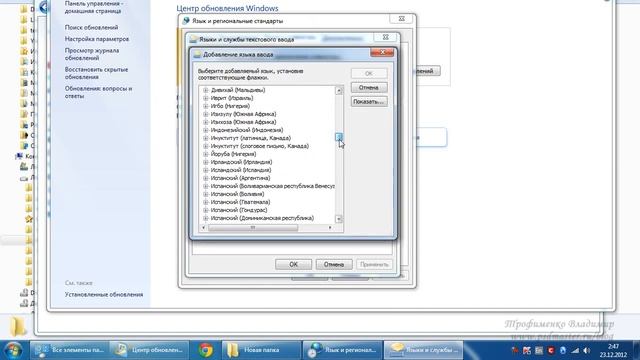The width and height of the screenshot is (640, 360).
Task: Open Google Chrome from the taskbar
Action: point(206,350)
